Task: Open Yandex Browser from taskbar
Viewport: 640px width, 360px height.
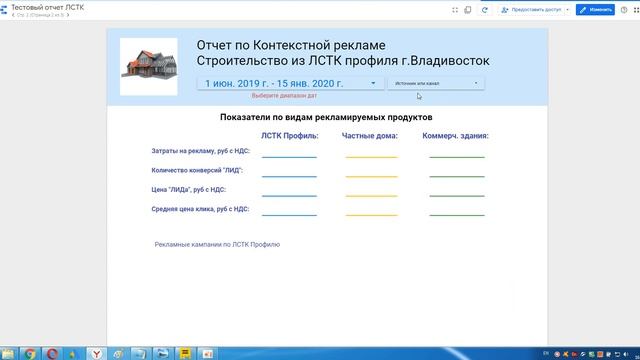Action: click(x=96, y=353)
